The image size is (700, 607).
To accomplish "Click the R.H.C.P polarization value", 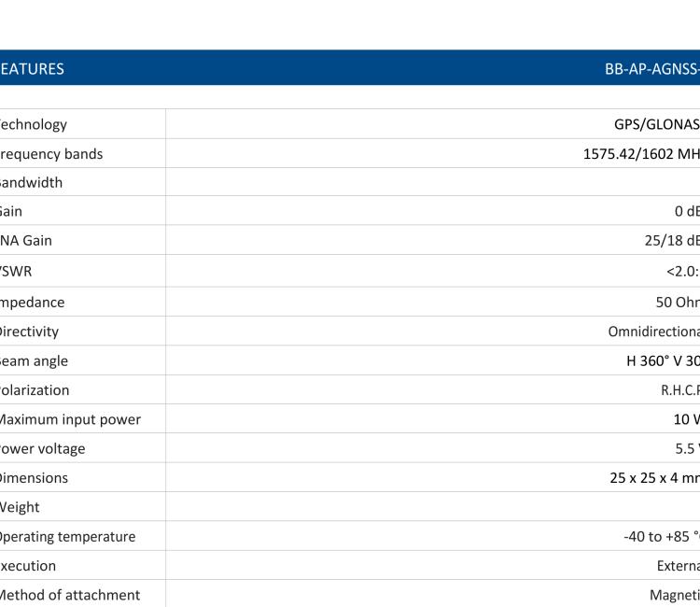I will tap(679, 390).
